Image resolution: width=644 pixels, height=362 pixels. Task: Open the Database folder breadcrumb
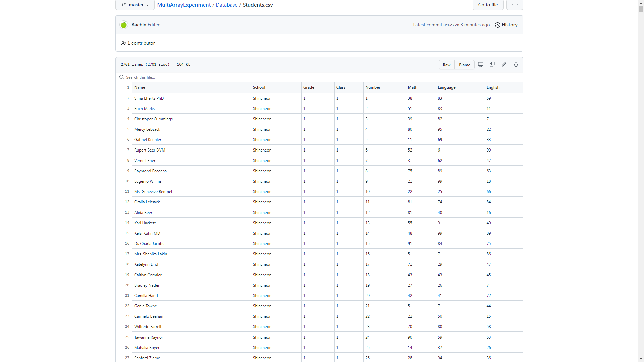[227, 5]
